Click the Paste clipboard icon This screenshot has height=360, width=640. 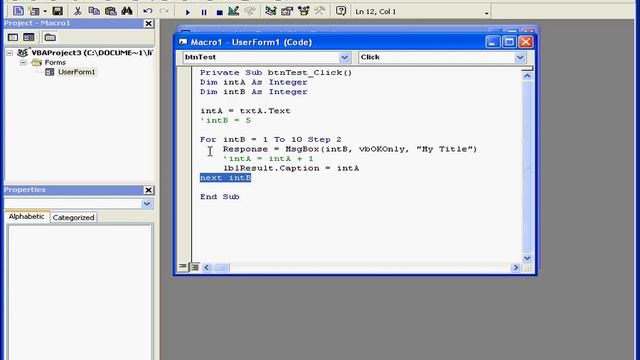pos(111,11)
